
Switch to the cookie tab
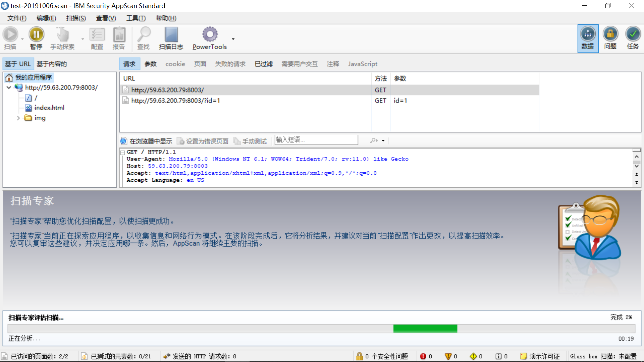175,64
